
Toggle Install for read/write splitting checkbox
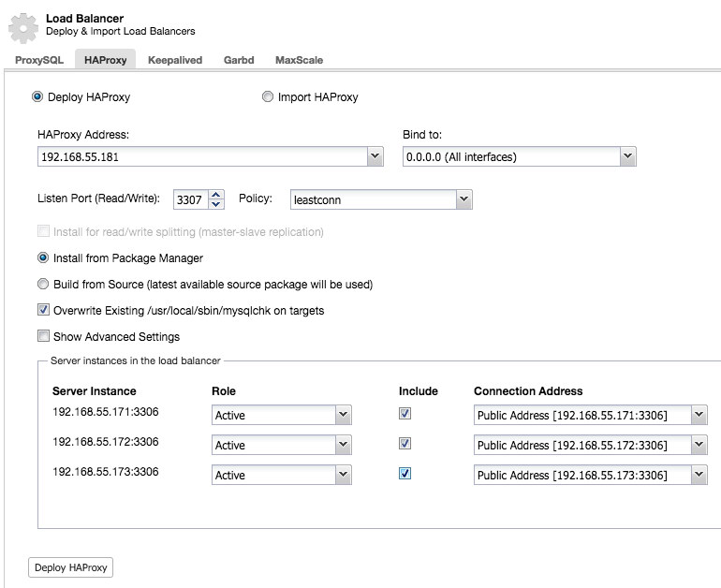(x=43, y=230)
